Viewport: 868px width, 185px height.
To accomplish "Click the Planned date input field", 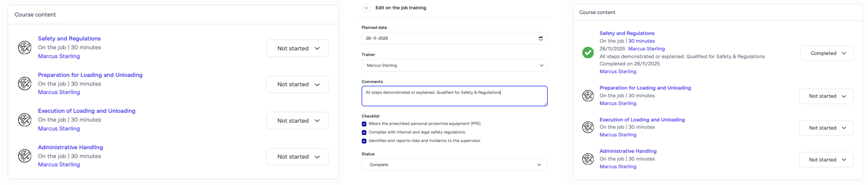I will (446, 38).
